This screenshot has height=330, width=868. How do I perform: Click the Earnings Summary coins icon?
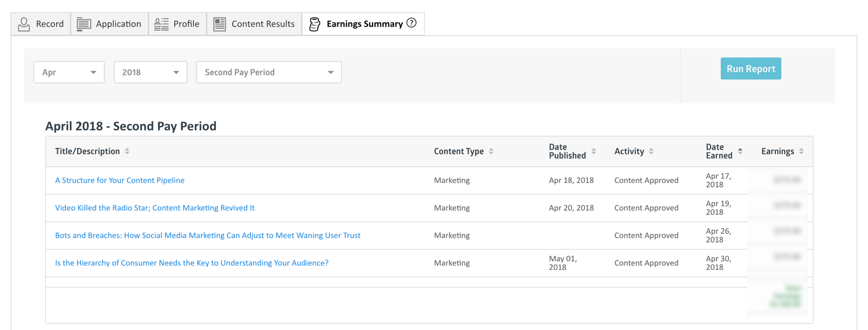[315, 24]
